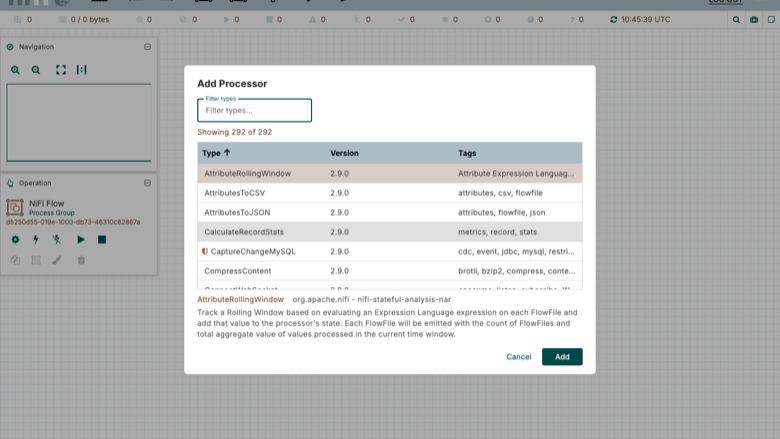Image resolution: width=780 pixels, height=439 pixels.
Task: Click the note icon at status bar end
Action: point(771,20)
